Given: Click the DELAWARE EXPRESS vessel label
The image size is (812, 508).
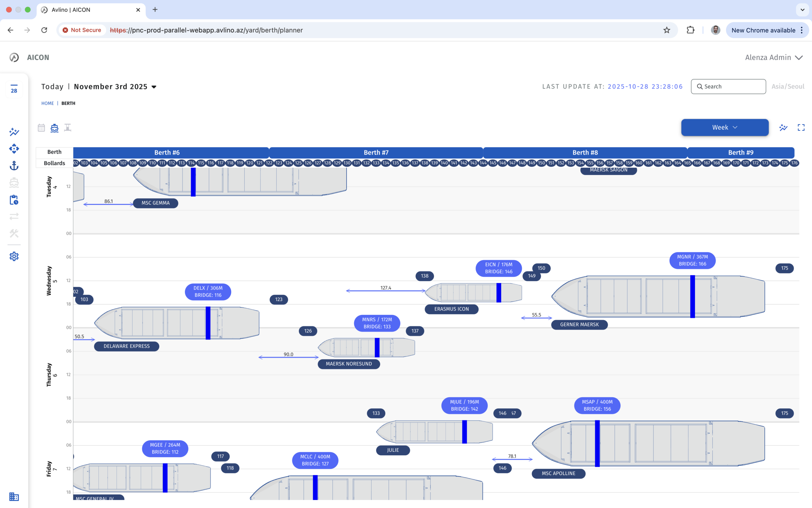Looking at the screenshot, I should click(127, 346).
